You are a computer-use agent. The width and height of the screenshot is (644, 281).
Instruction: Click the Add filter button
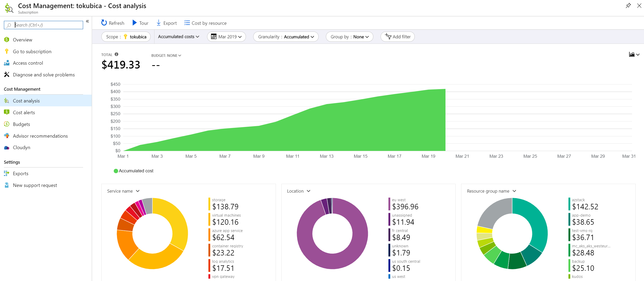[398, 37]
